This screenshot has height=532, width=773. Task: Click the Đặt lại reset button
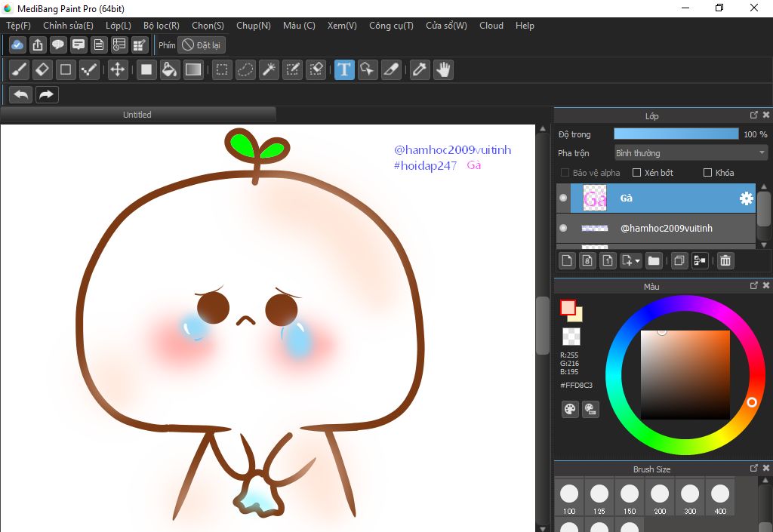202,45
